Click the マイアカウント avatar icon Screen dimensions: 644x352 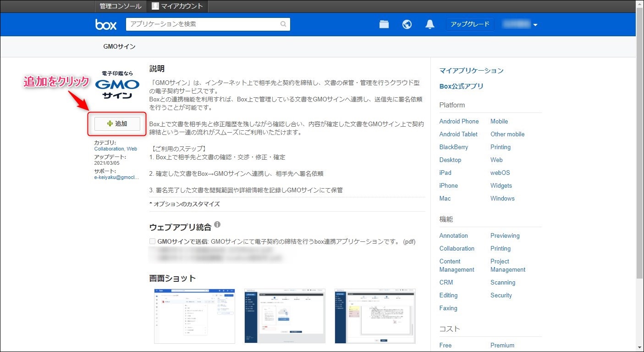155,6
